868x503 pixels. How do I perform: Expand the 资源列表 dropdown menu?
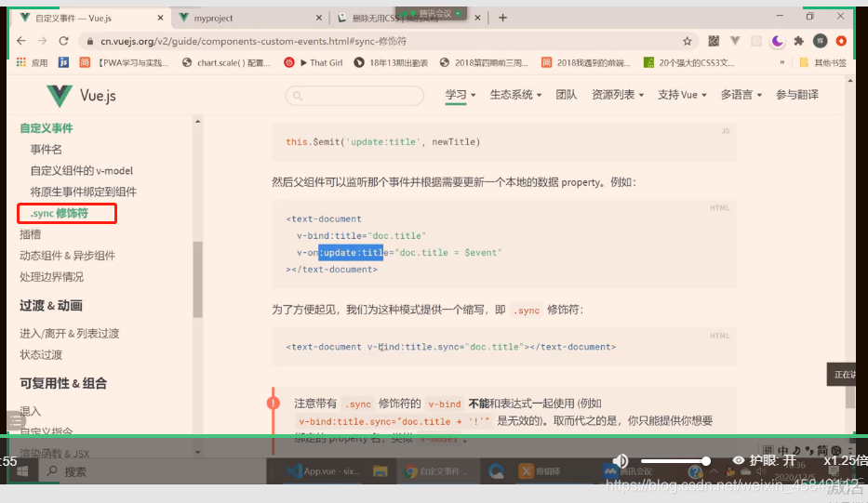click(617, 95)
